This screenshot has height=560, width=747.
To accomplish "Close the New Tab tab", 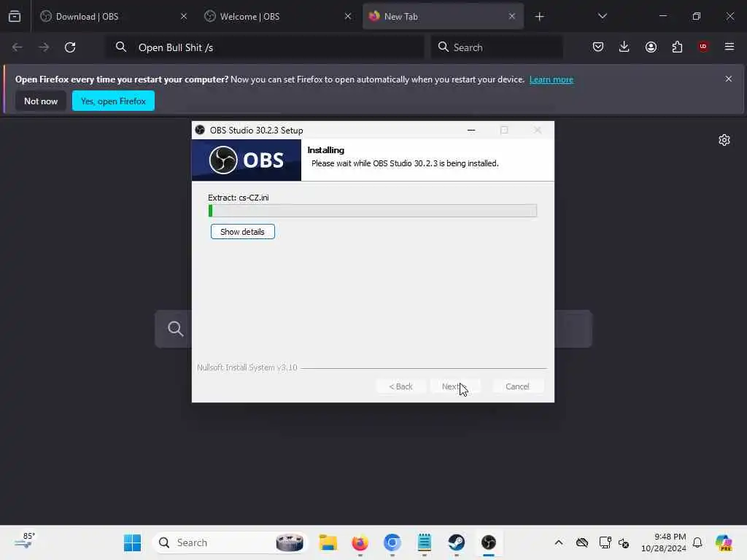I will (511, 17).
